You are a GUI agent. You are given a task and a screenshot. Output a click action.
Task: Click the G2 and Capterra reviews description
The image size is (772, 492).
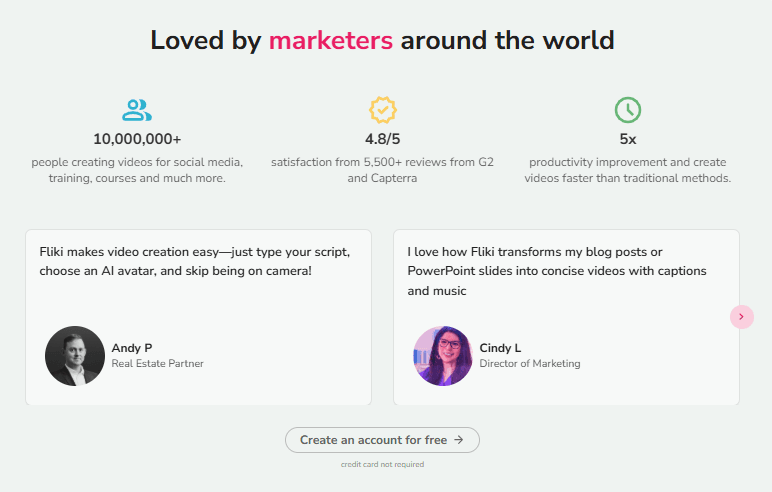click(382, 170)
